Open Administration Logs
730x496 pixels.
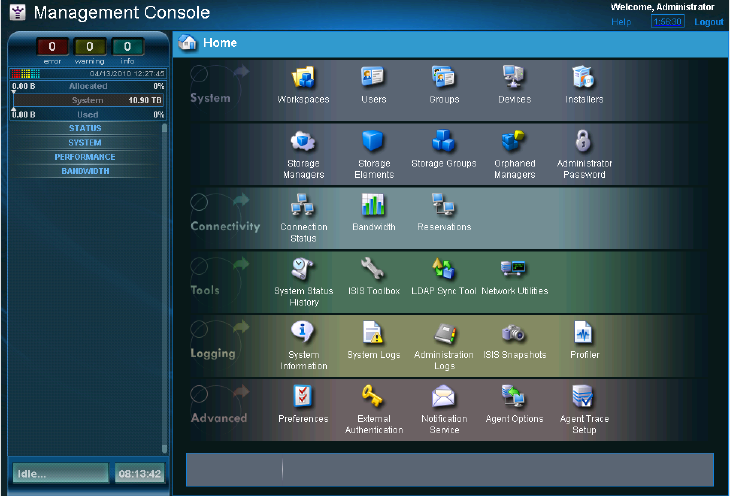pos(445,333)
